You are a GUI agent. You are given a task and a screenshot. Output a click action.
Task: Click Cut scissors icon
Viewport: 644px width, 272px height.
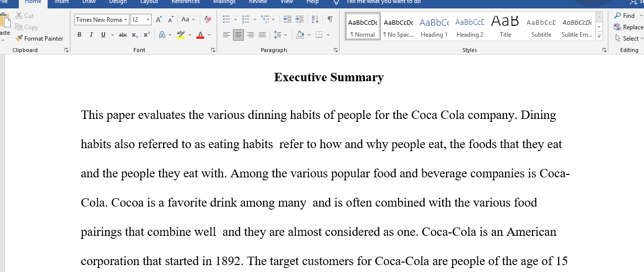tap(19, 16)
